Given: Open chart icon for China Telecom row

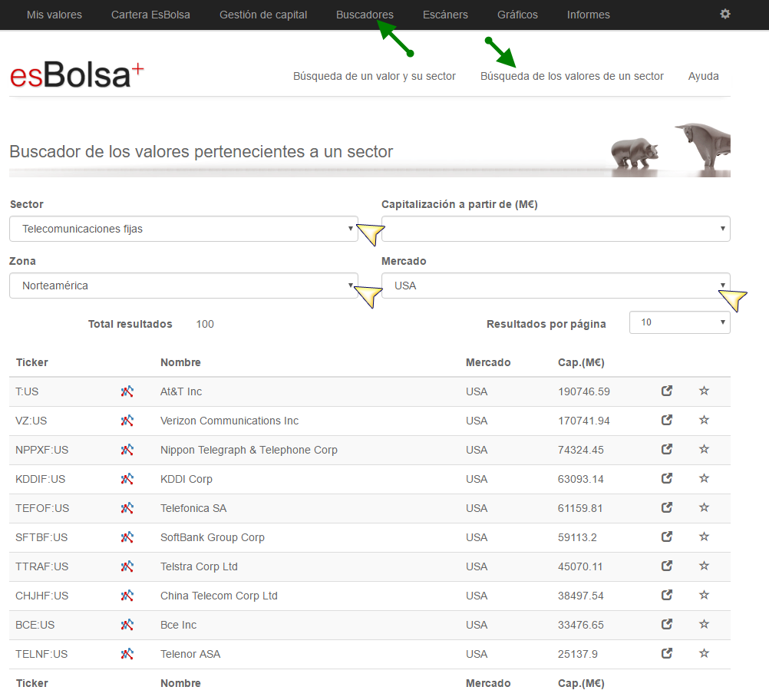Looking at the screenshot, I should [127, 596].
